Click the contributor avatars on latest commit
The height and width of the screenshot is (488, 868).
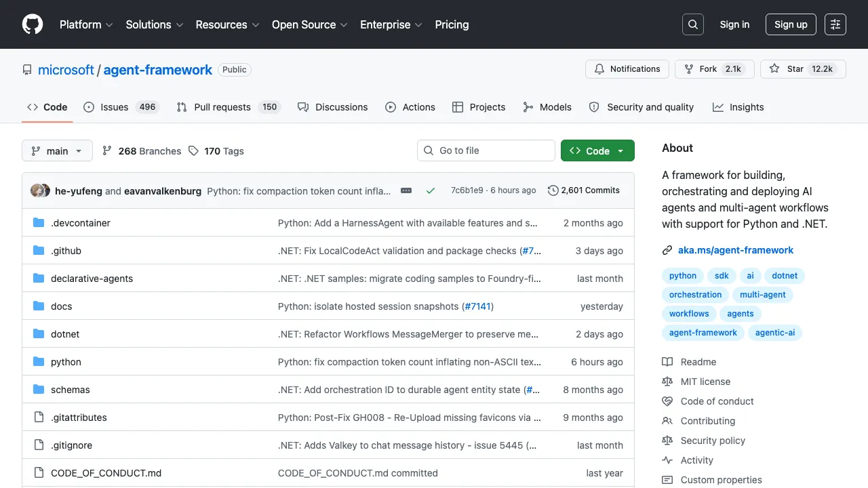[41, 190]
